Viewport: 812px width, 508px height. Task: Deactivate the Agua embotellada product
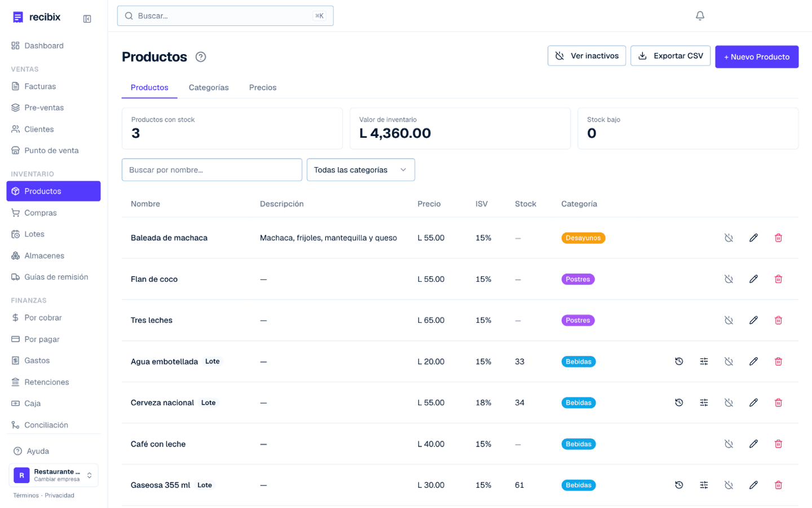pos(729,361)
